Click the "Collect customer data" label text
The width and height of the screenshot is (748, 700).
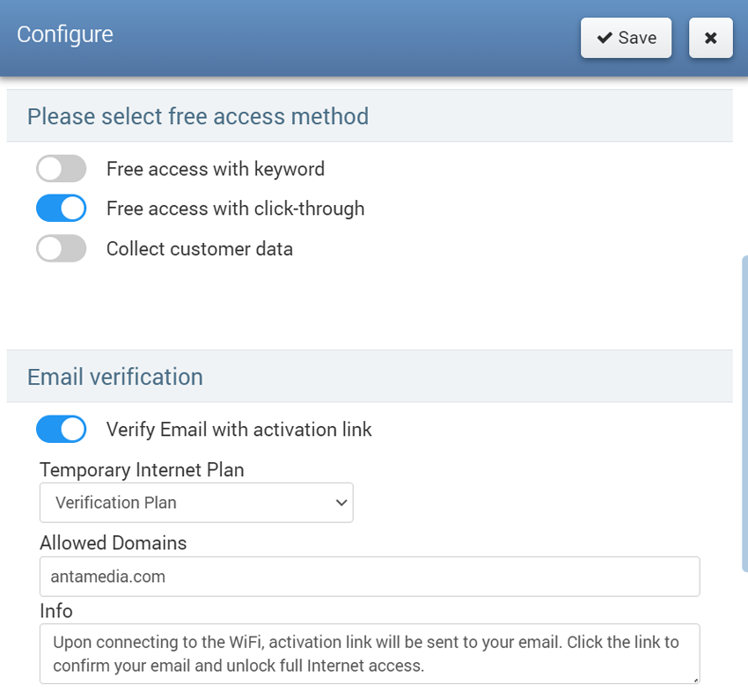coord(200,249)
